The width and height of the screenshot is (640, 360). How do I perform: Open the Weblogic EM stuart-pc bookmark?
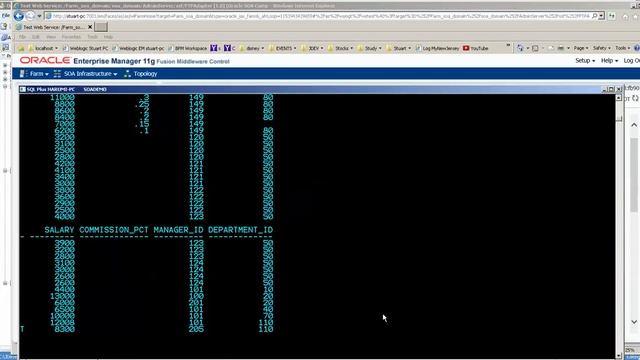coord(138,48)
